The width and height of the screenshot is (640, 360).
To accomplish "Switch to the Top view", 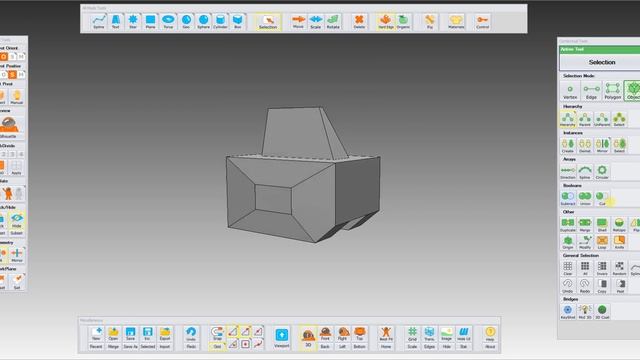I will 360,334.
